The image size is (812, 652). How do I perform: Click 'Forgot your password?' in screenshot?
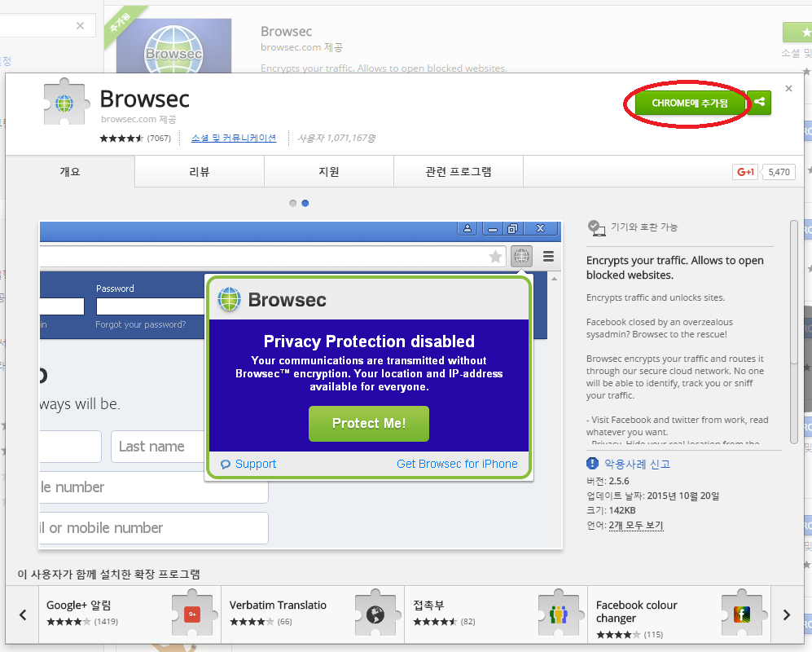pos(140,324)
